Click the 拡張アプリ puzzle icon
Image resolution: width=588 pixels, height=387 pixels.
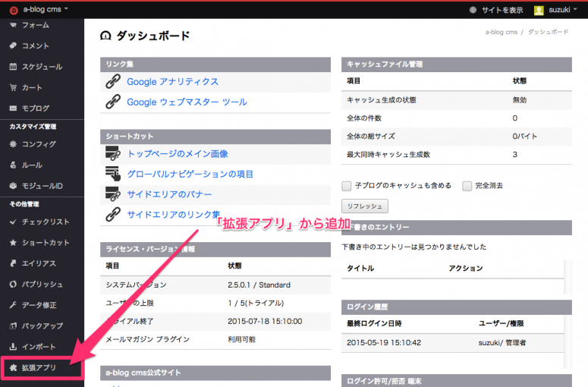[13, 367]
